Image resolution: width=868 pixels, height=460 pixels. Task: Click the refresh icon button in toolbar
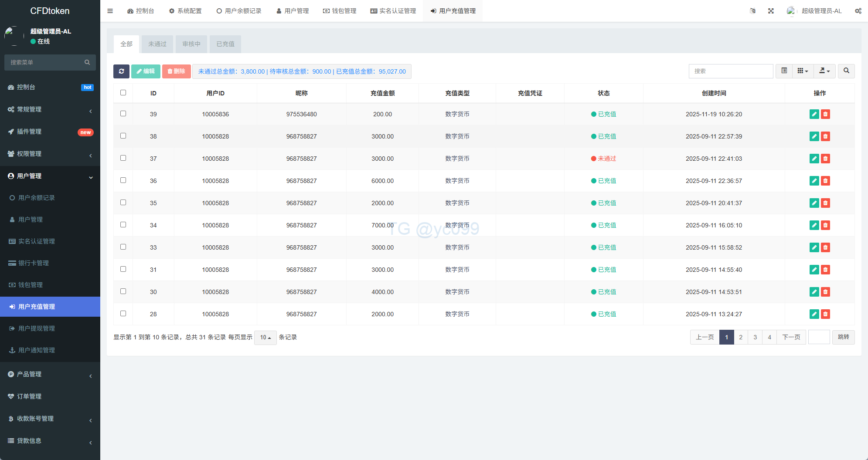coord(121,71)
